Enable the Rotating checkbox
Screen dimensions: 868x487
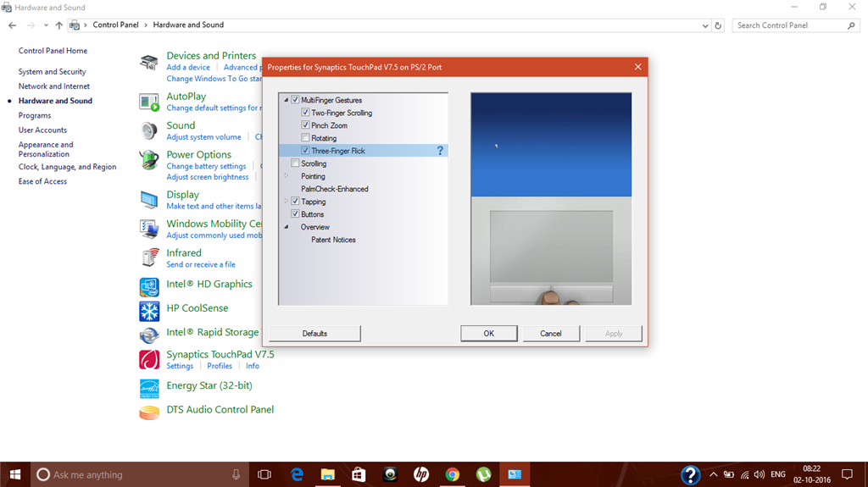(x=305, y=138)
